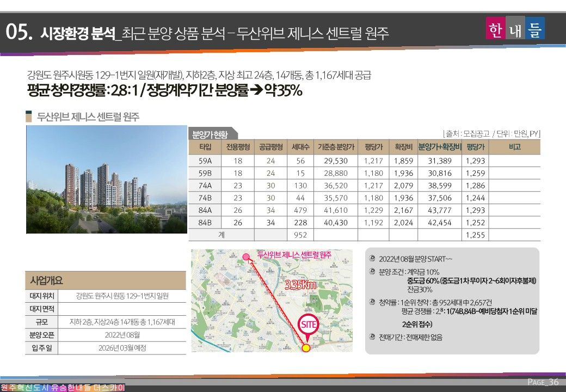Click the 계 total row label
The image size is (566, 392).
pos(222,235)
